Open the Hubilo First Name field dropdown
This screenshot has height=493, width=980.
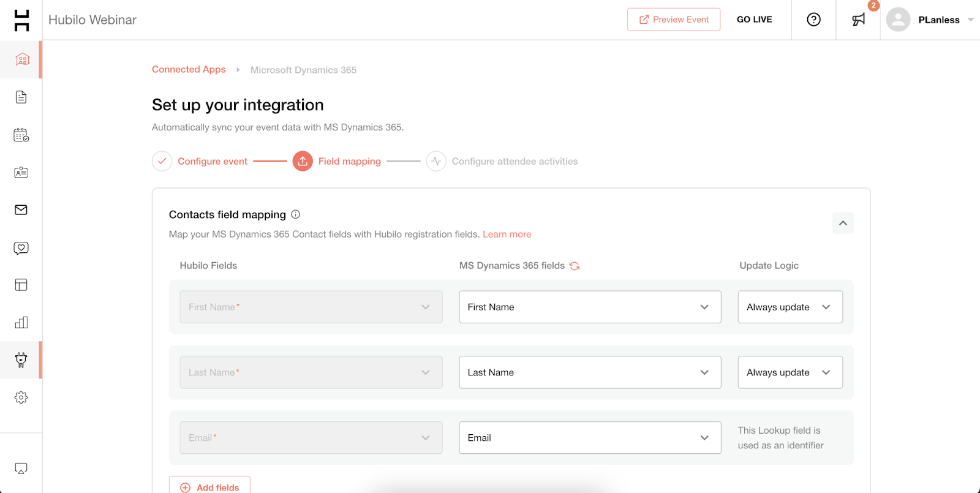coord(311,307)
